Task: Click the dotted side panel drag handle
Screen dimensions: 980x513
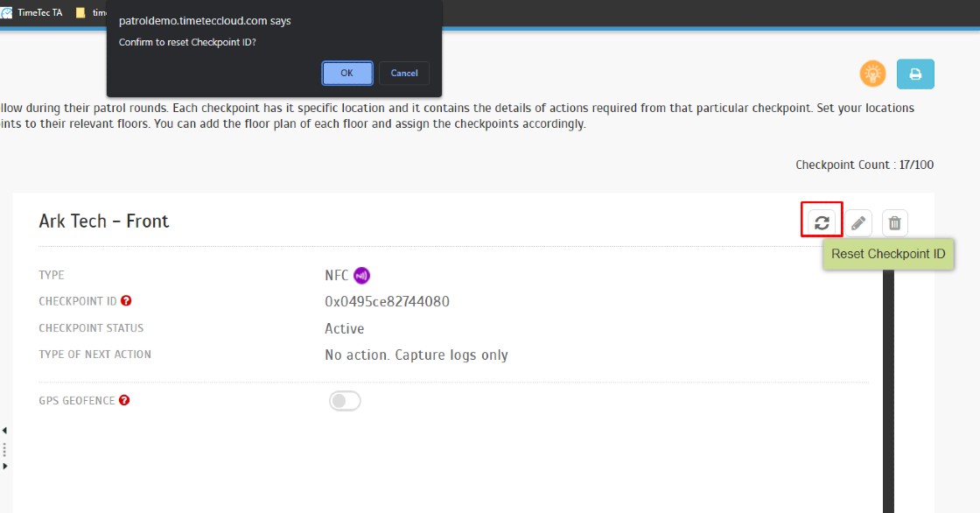Action: (x=4, y=449)
